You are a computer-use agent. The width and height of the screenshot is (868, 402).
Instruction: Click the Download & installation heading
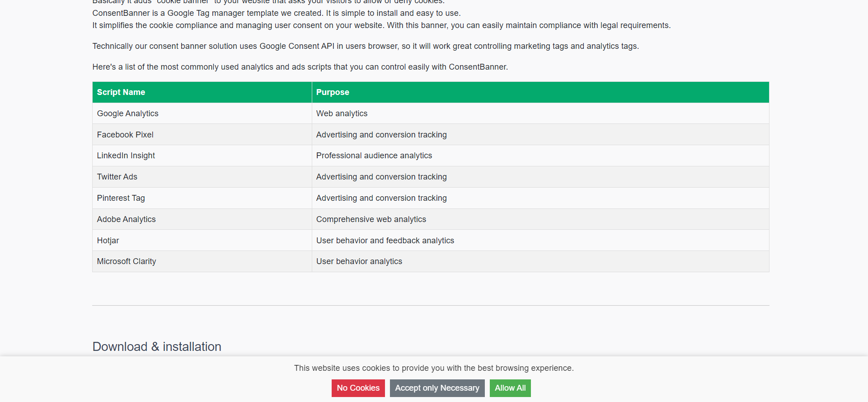(157, 347)
